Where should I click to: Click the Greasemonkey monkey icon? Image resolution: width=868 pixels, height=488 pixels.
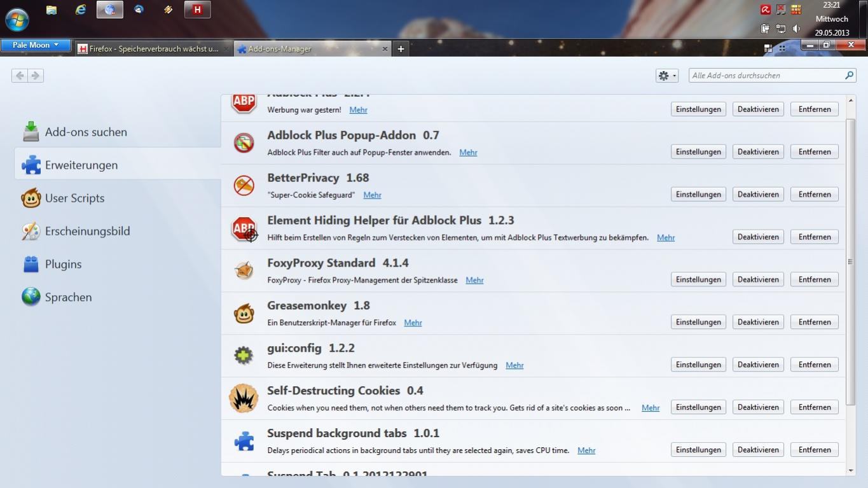[244, 314]
